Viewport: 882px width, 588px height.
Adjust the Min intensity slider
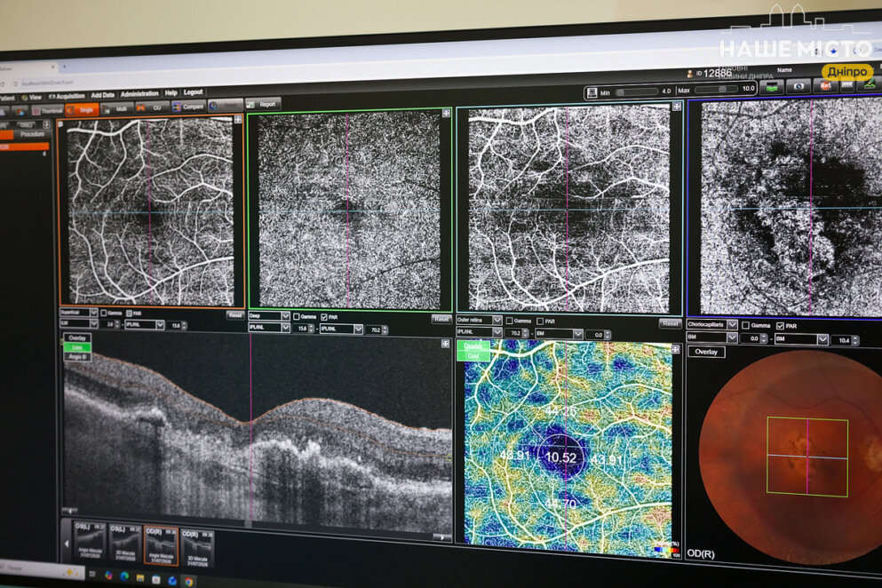638,91
